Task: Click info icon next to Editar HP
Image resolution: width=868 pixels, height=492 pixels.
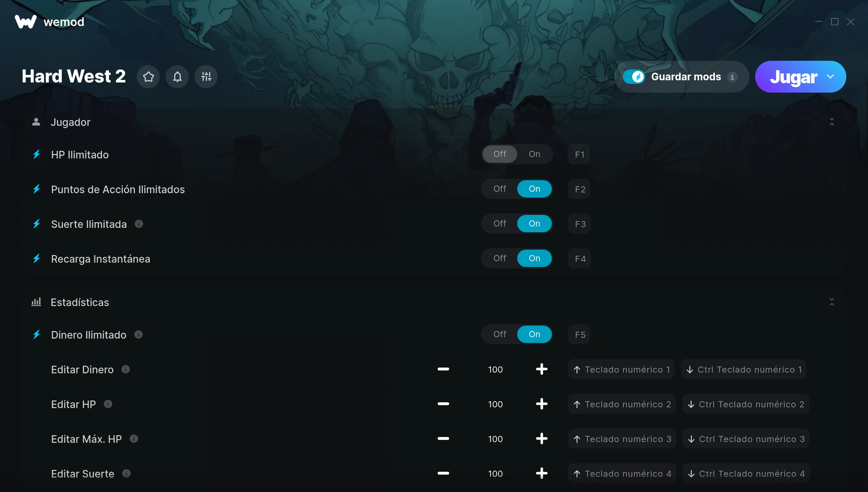Action: (x=108, y=404)
